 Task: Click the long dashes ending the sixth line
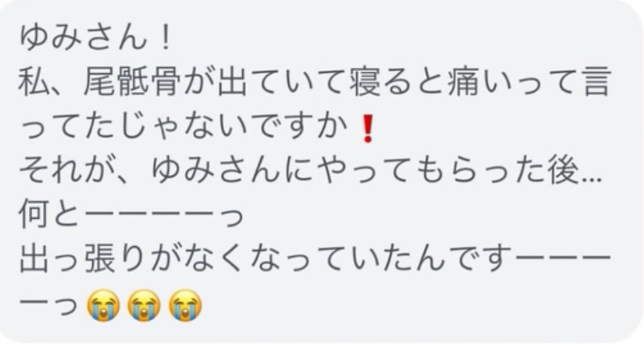coord(563,259)
